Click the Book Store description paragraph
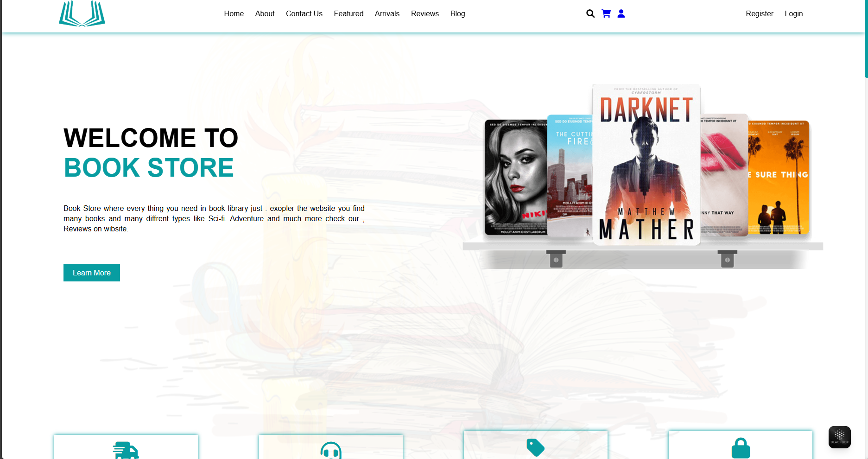This screenshot has height=459, width=868. coord(214,218)
